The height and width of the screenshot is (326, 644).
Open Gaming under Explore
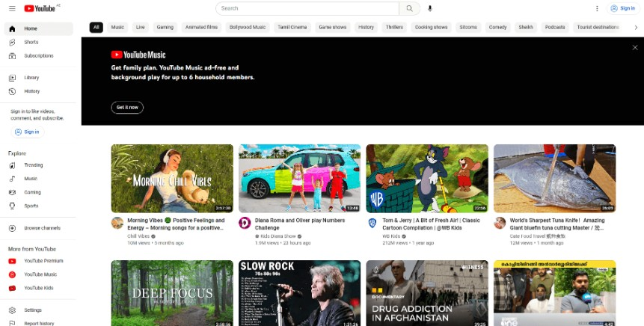coord(39,192)
